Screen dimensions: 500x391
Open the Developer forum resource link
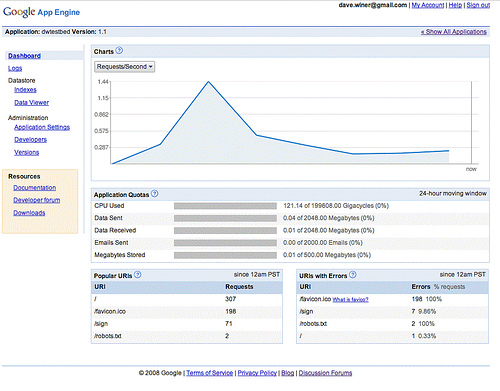click(x=37, y=200)
